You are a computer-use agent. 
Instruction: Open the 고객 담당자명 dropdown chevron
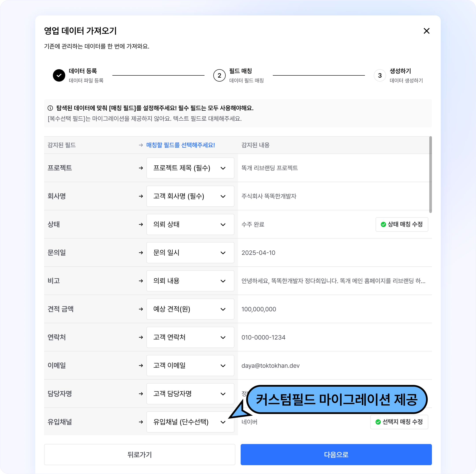coord(223,394)
